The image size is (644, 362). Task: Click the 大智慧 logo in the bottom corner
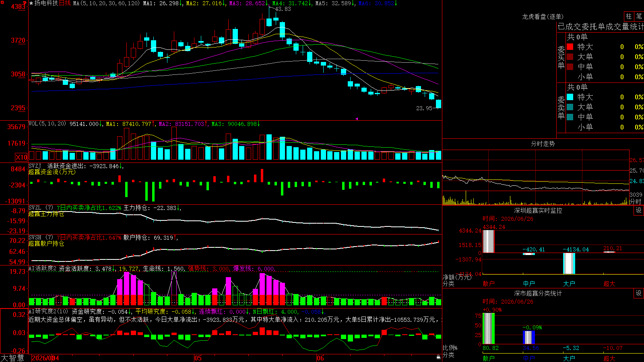(12, 358)
